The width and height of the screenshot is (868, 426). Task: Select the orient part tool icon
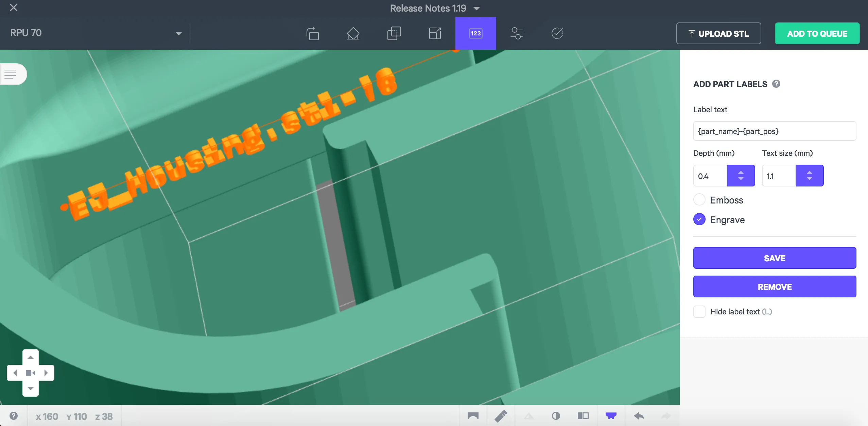pyautogui.click(x=353, y=33)
